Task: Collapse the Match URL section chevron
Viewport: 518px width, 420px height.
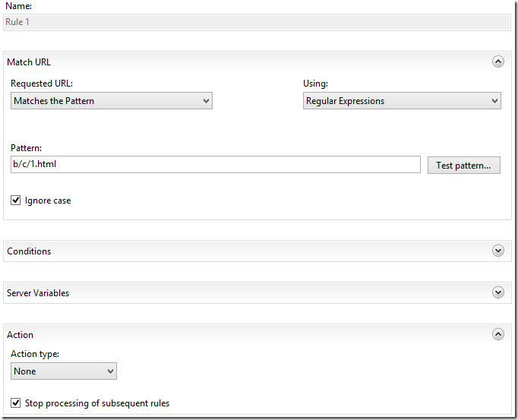Action: point(498,62)
